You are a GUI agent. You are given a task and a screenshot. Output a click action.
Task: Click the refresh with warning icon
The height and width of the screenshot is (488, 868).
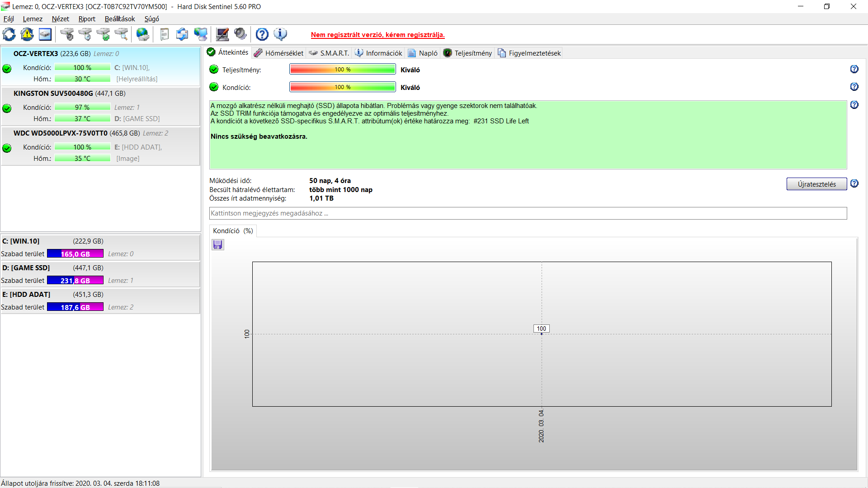27,34
